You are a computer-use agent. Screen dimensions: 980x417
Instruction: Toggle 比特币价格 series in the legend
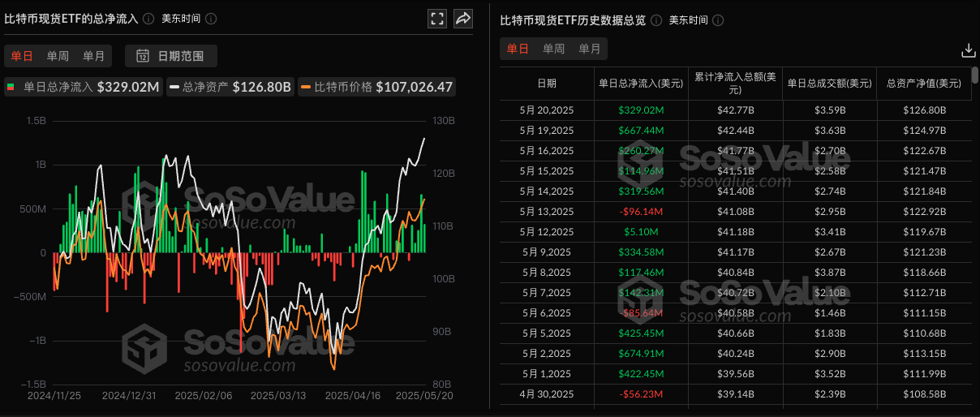pos(376,87)
